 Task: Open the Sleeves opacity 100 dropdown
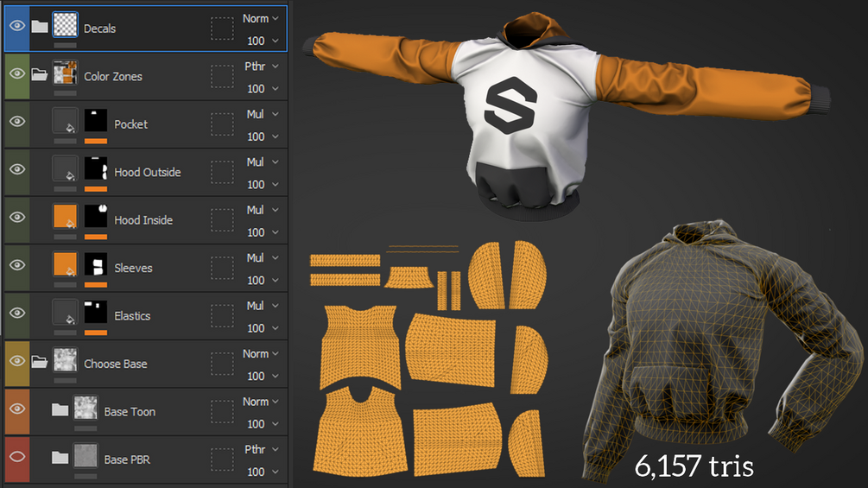(263, 281)
